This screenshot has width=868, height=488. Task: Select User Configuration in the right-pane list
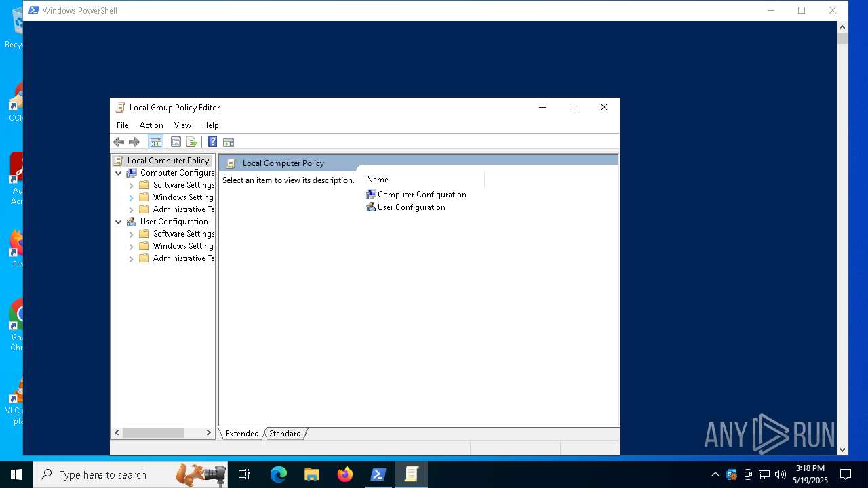coord(406,207)
